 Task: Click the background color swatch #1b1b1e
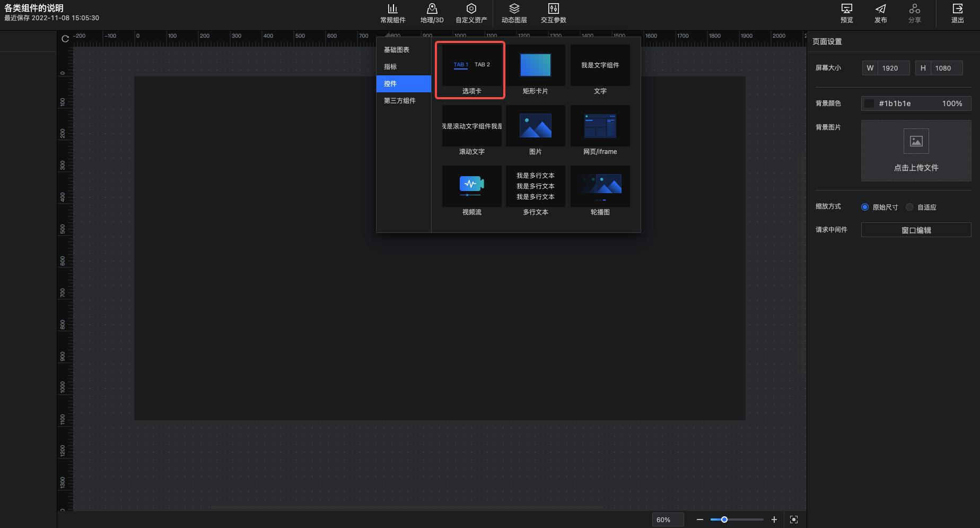pyautogui.click(x=869, y=103)
